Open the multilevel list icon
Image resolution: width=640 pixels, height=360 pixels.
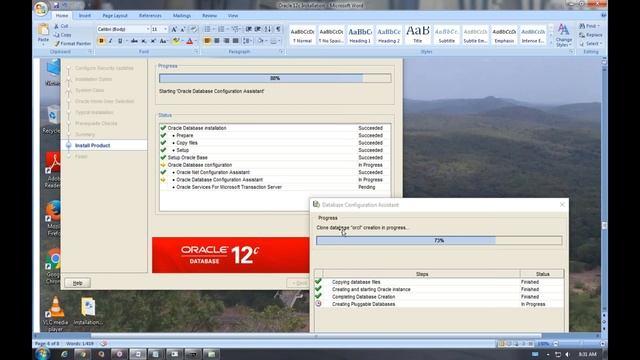(235, 29)
